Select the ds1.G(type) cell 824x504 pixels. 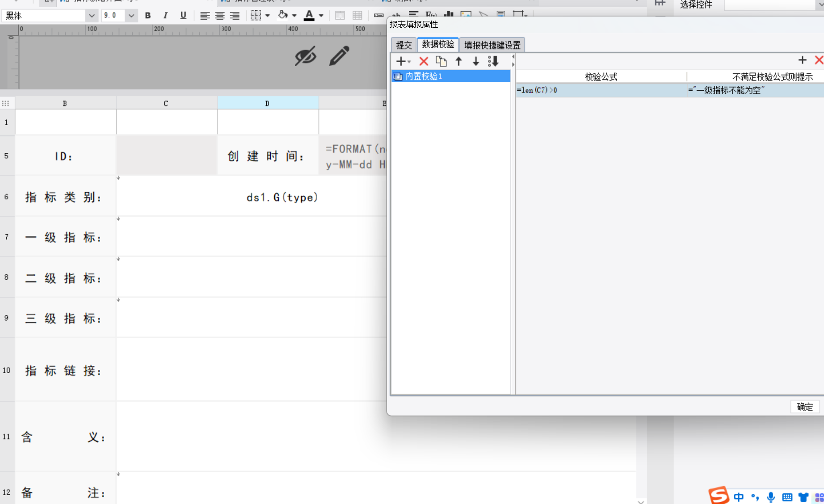coord(282,197)
